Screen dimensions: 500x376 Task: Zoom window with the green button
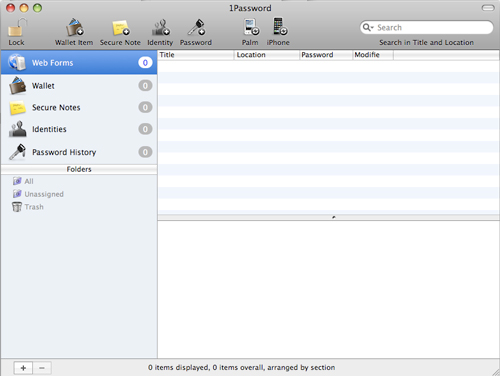tap(38, 8)
